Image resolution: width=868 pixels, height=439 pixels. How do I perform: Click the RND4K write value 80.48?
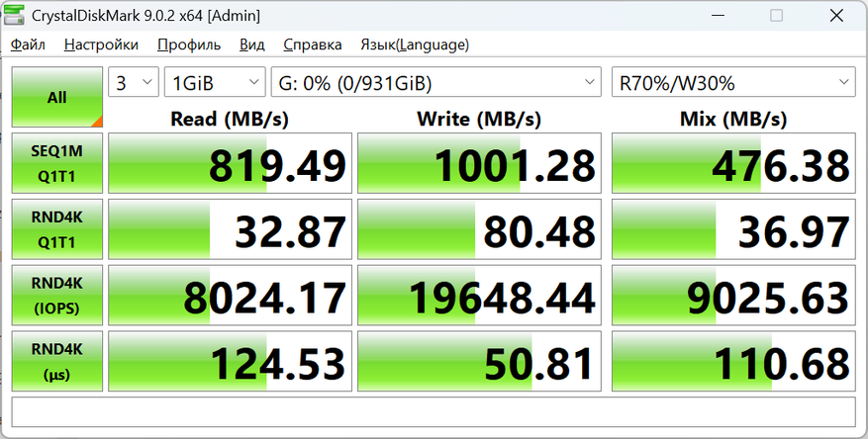click(x=479, y=229)
